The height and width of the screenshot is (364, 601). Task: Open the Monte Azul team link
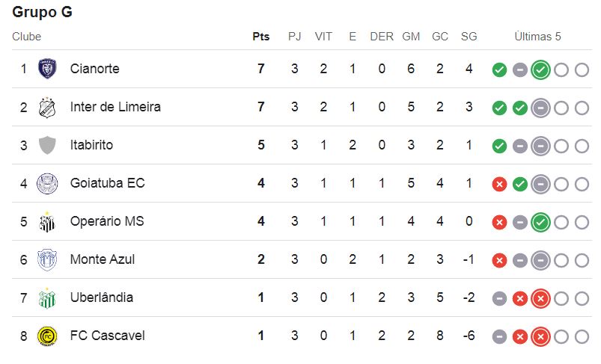103,259
